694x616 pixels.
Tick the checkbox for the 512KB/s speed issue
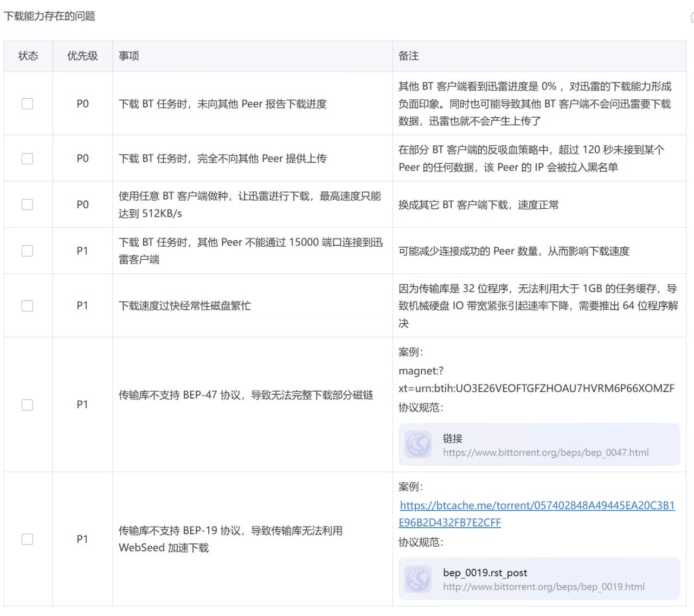click(x=27, y=204)
